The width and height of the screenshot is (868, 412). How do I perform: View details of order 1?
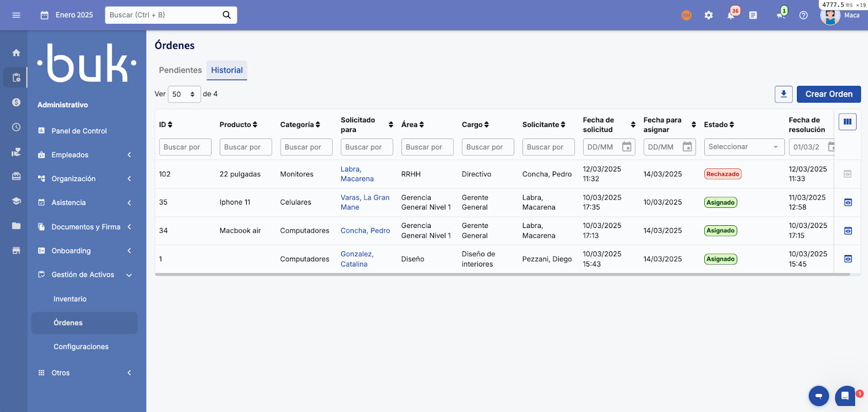tap(848, 259)
